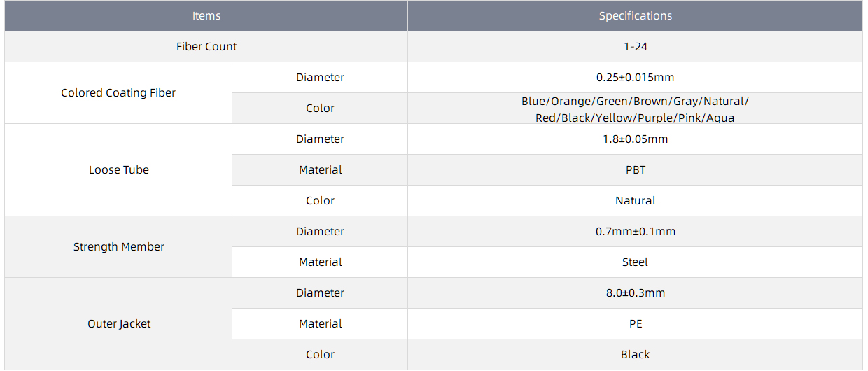Image resolution: width=868 pixels, height=371 pixels.
Task: Select the Colored Coating Fiber cell
Action: click(118, 92)
